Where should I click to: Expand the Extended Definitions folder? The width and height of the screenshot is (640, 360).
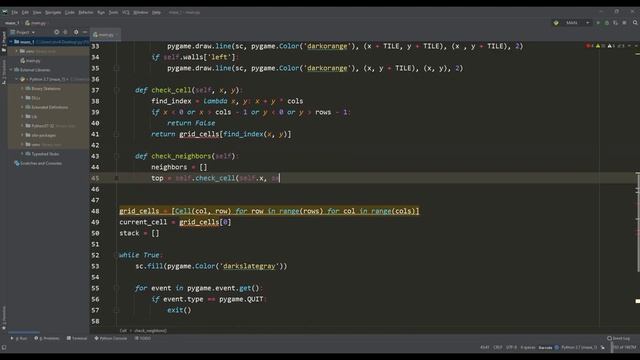pos(22,107)
